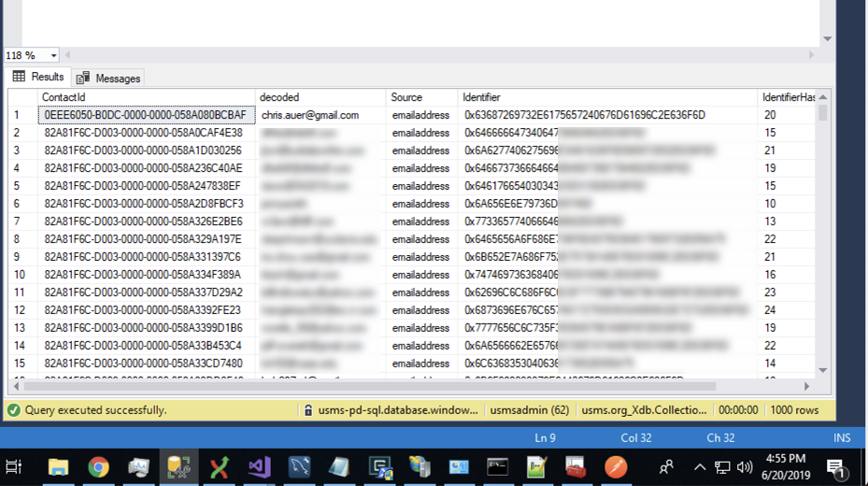
Task: Launch Google Chrome from the taskbar
Action: click(98, 466)
